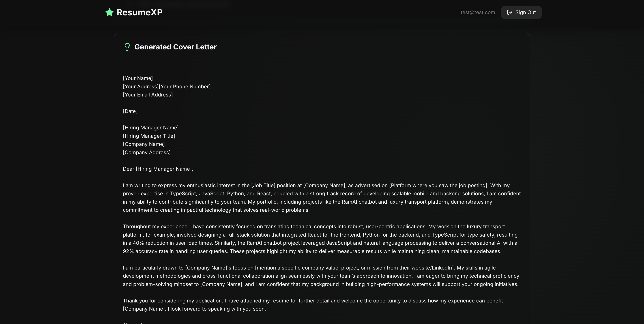Select the Generated Cover Letter heading
644x324 pixels.
point(175,47)
